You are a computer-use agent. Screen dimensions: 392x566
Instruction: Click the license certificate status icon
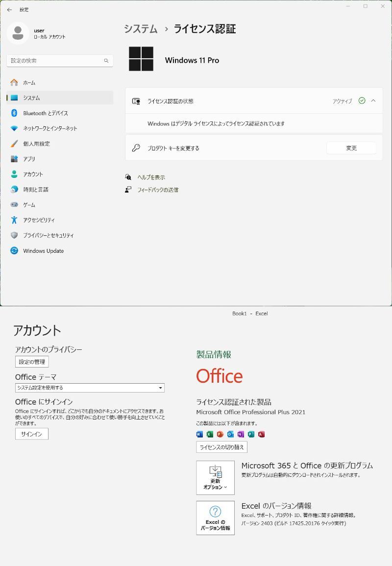coord(136,101)
